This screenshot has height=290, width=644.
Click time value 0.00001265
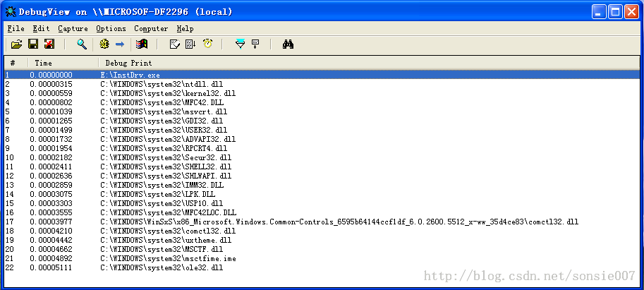point(51,121)
